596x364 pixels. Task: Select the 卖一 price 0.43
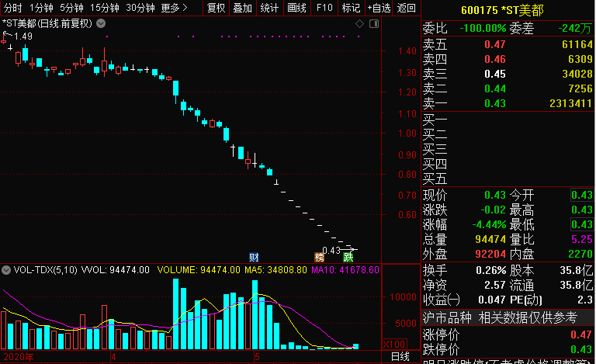495,103
